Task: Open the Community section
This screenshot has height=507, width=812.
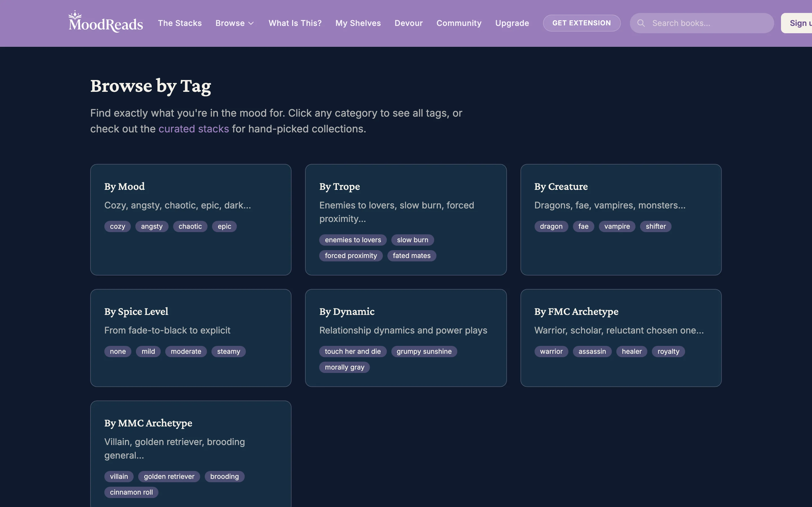Action: 459,23
